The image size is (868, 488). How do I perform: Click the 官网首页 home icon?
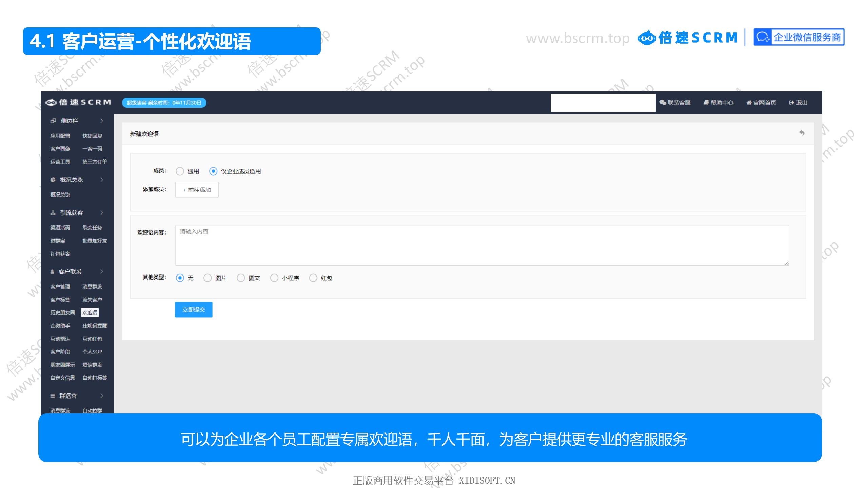[749, 103]
